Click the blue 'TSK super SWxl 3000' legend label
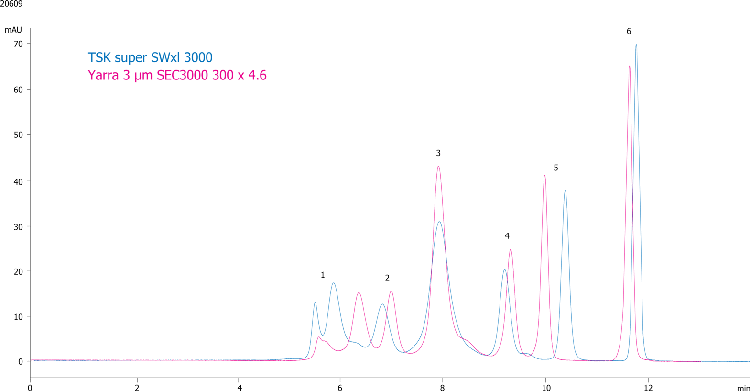Screen dimensions: 750x391 coord(150,57)
